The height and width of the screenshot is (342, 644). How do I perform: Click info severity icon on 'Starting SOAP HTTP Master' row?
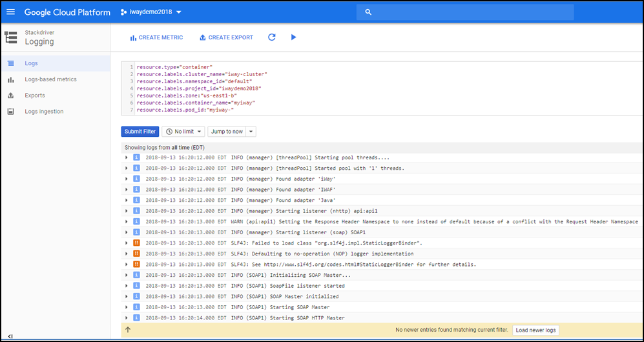pos(137,317)
